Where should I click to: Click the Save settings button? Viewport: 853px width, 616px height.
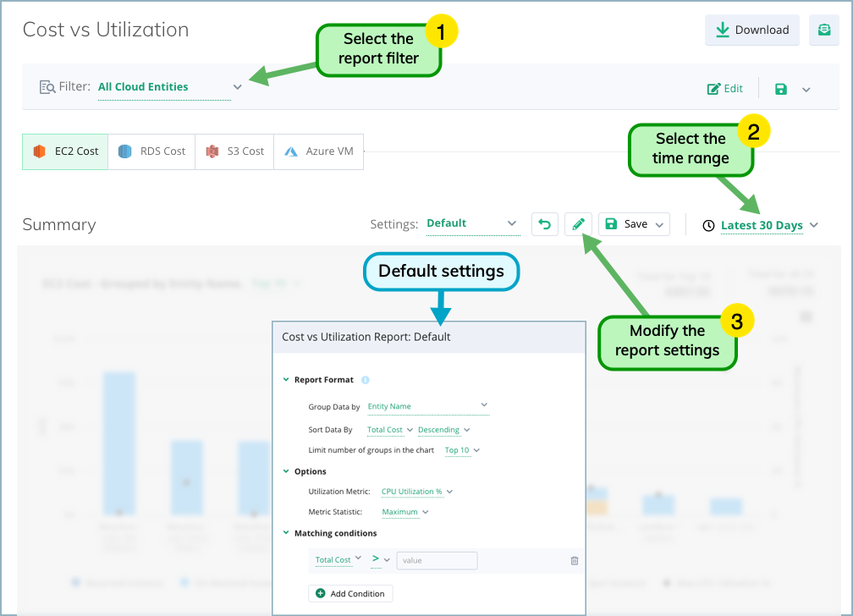[634, 224]
